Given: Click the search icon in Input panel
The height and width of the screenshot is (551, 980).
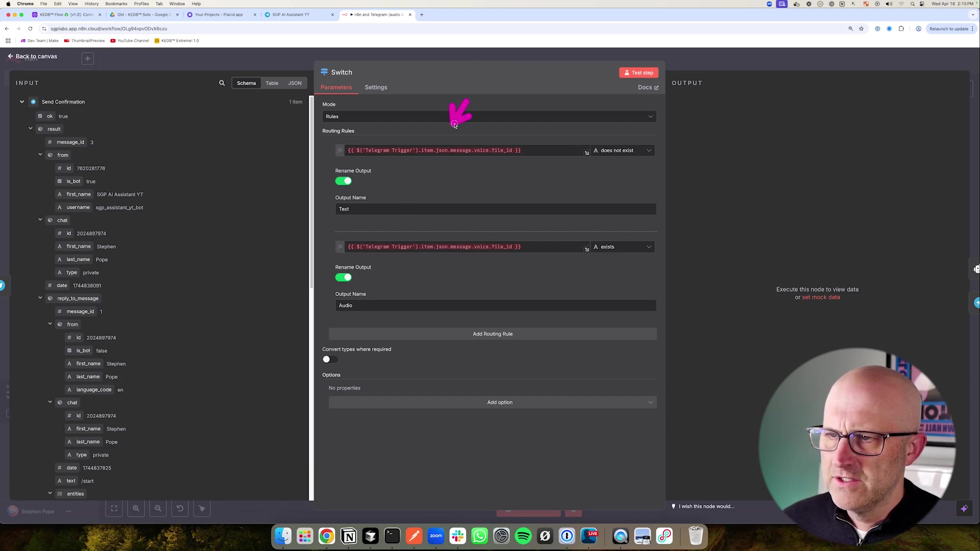Looking at the screenshot, I should pyautogui.click(x=222, y=83).
